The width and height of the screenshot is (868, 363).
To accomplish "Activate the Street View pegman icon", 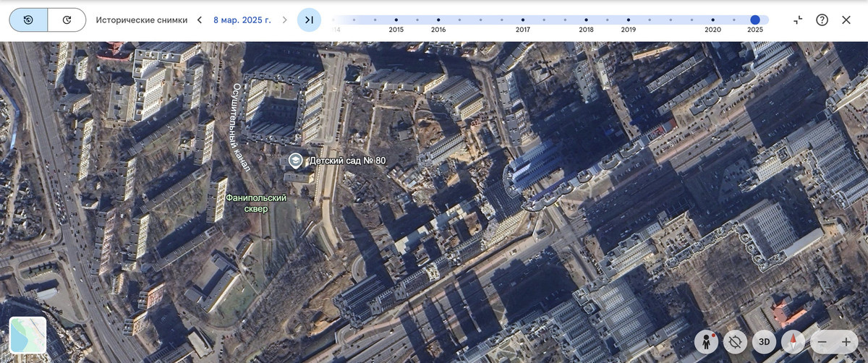I will click(707, 342).
